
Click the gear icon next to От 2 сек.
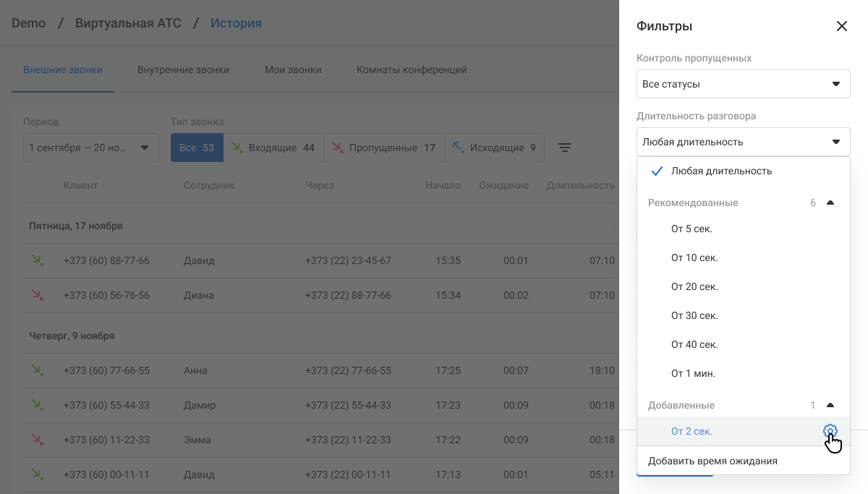pyautogui.click(x=830, y=431)
